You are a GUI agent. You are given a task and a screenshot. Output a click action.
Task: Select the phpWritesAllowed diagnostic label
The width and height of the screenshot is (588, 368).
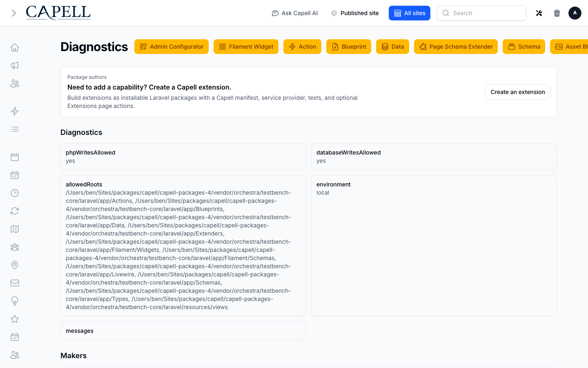(x=90, y=153)
